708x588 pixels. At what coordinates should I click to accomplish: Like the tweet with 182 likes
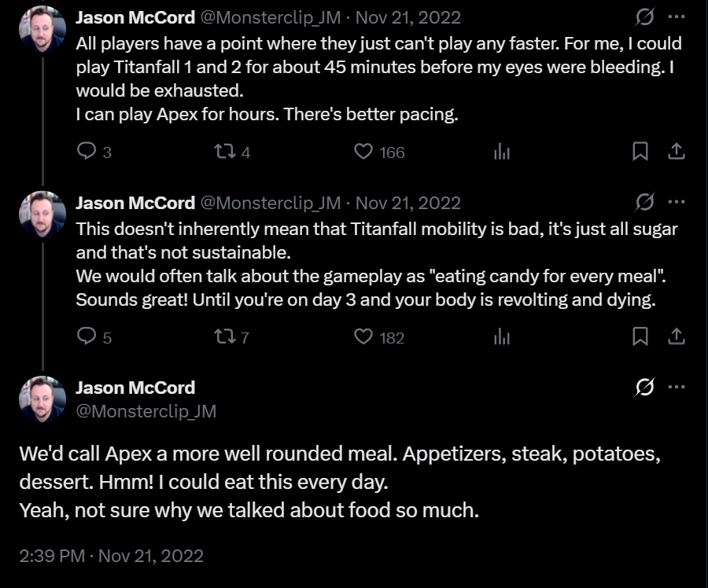pos(363,337)
